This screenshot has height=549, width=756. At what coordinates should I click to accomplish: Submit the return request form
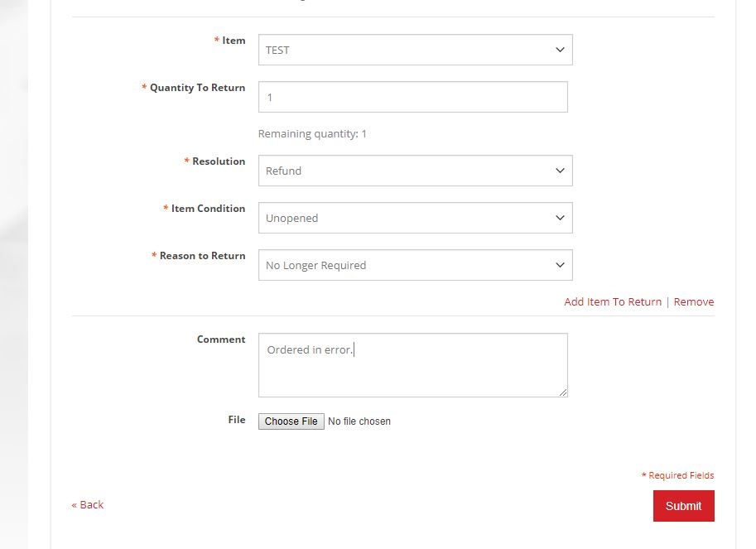[683, 506]
